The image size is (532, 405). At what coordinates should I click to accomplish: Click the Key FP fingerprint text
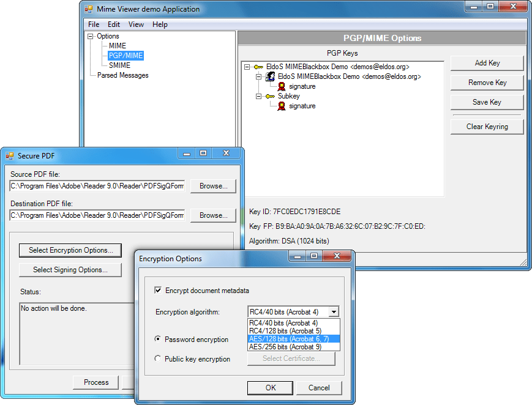pyautogui.click(x=337, y=226)
